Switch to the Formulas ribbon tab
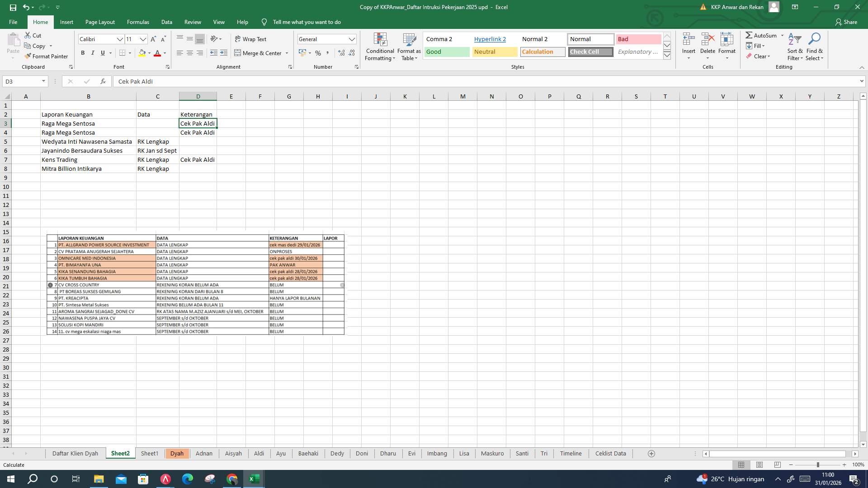Viewport: 868px width, 488px height. coord(138,22)
